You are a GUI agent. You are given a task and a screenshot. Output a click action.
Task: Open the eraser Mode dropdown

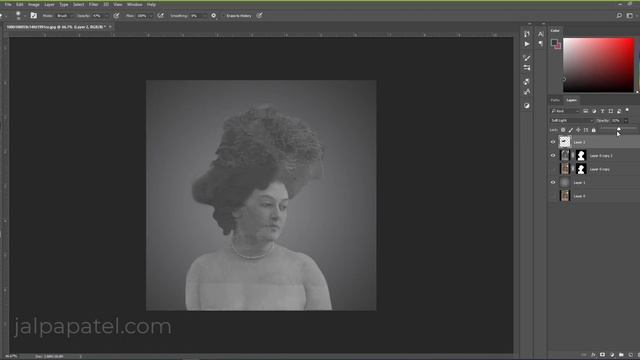pyautogui.click(x=65, y=16)
